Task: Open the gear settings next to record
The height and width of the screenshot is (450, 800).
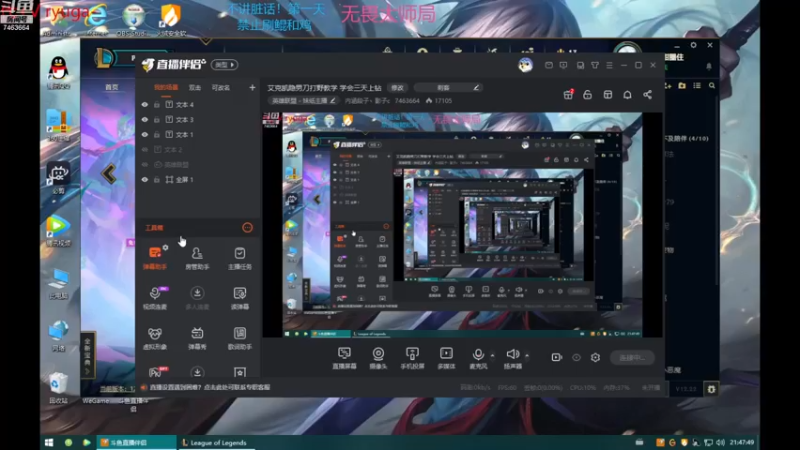Action: [595, 357]
